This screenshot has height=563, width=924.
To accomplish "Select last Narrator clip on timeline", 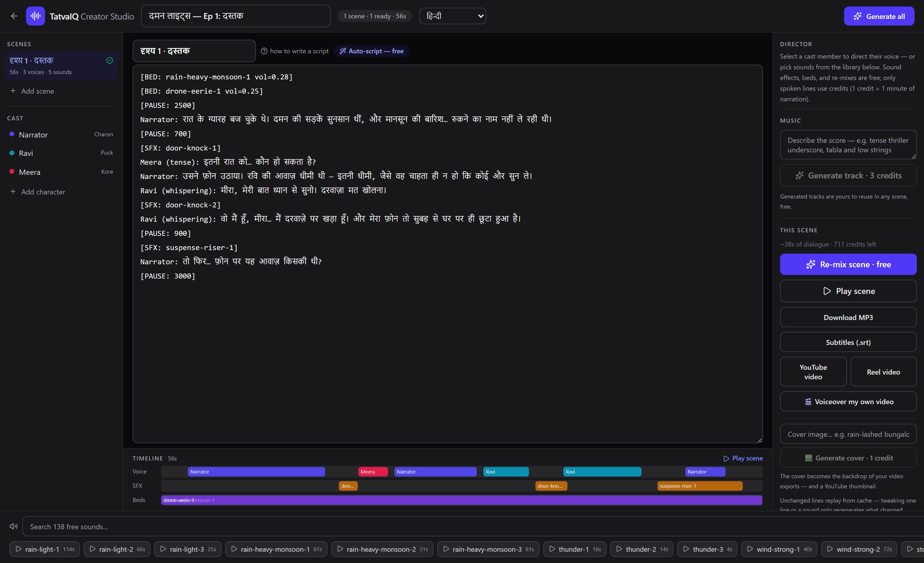I will [705, 471].
